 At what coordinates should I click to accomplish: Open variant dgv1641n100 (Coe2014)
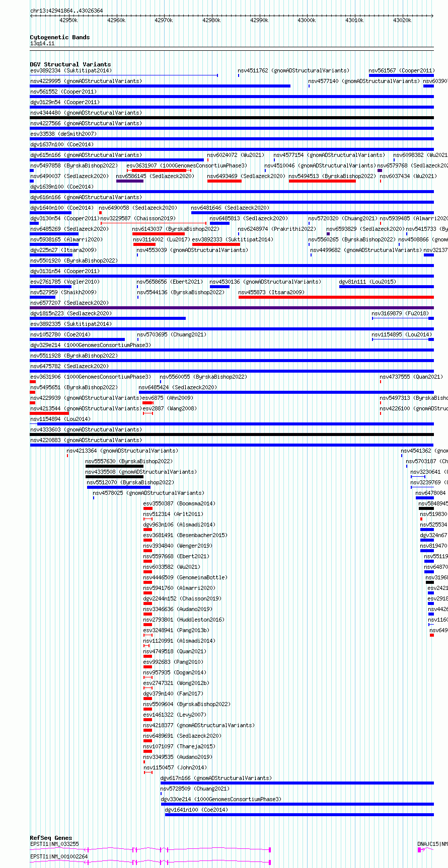tap(197, 810)
